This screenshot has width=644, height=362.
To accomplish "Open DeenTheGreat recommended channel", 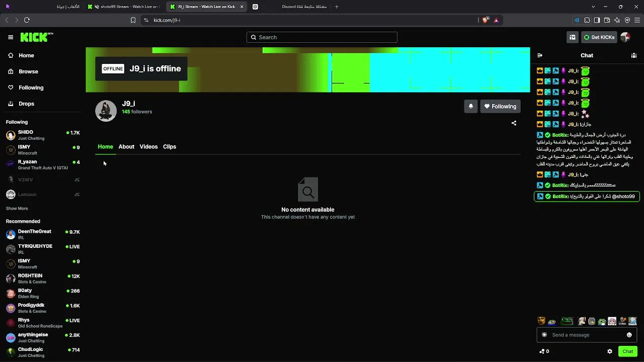I will point(43,234).
